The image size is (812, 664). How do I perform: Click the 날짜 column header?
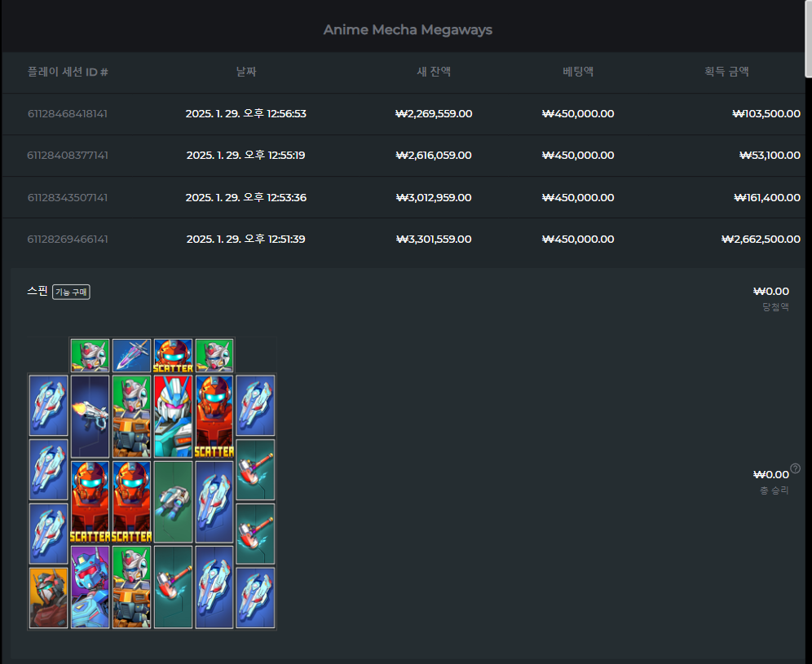coord(246,72)
